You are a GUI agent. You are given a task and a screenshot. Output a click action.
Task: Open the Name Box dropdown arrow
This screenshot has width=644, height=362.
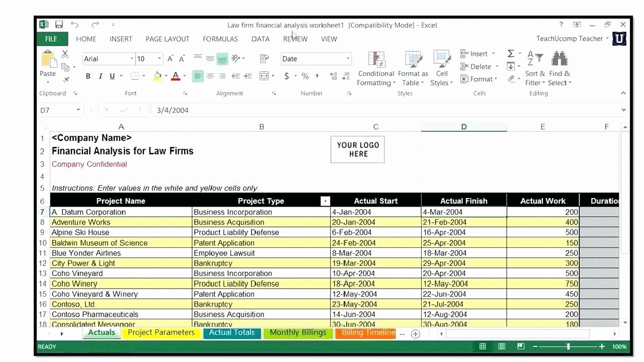click(78, 110)
